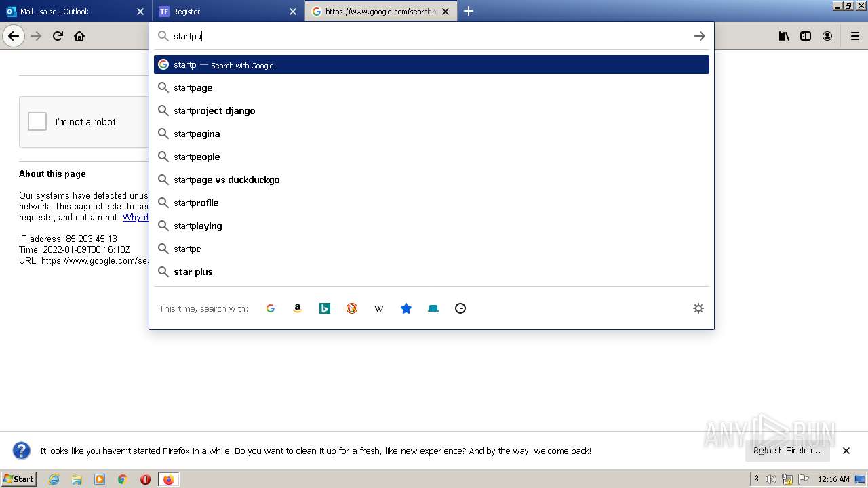This screenshot has height=488, width=868.
Task: Search open tabs with the tabs icon
Action: point(433,308)
